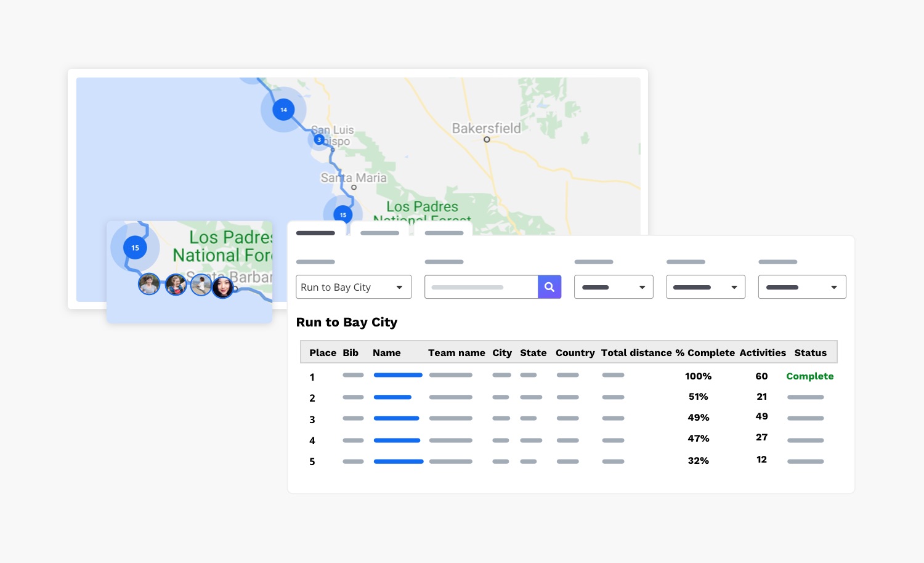Screen dimensions: 924x563
Task: Click avatar of runner on the beach
Action: point(201,285)
